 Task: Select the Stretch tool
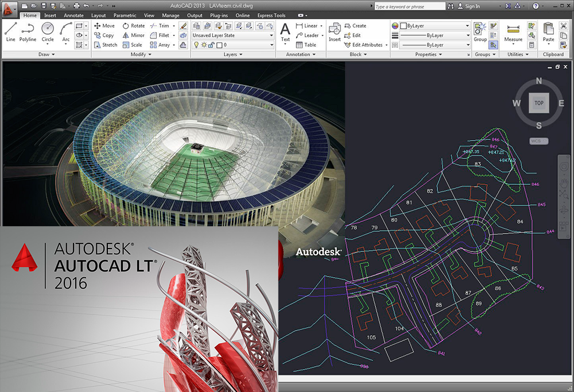click(x=106, y=45)
